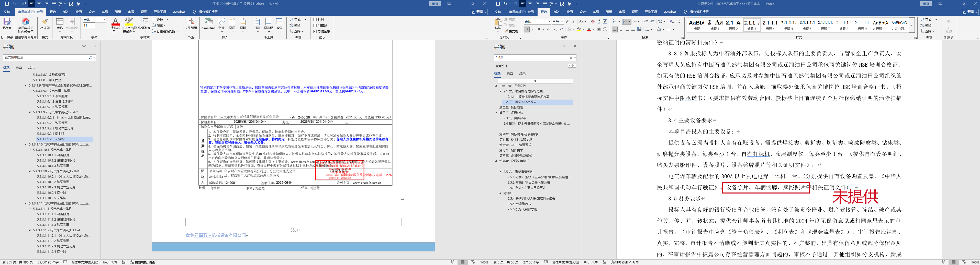Save document in left window title bar
Screen dimensions: 980x265
(x=7, y=4)
